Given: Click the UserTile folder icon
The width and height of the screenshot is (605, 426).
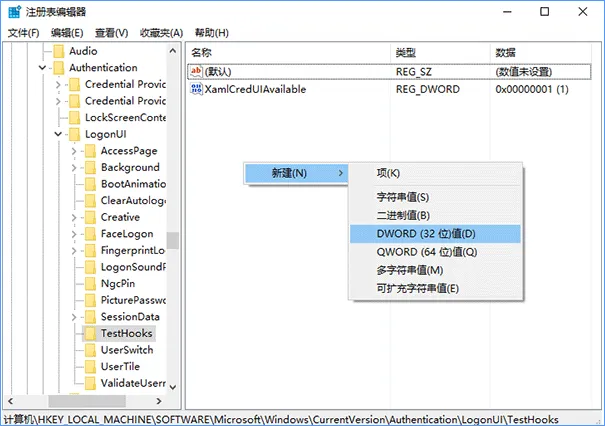Looking at the screenshot, I should (90, 367).
